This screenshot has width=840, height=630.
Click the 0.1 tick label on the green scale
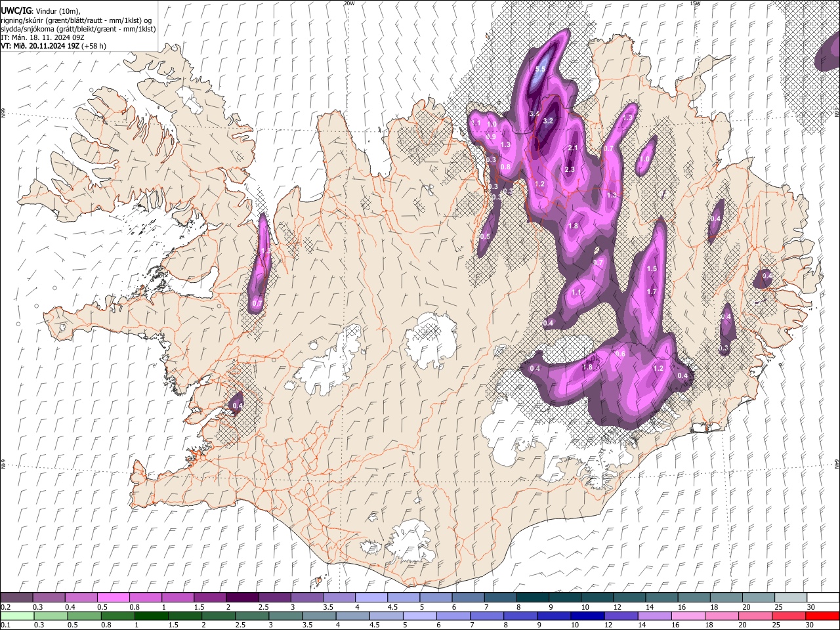tap(5, 625)
